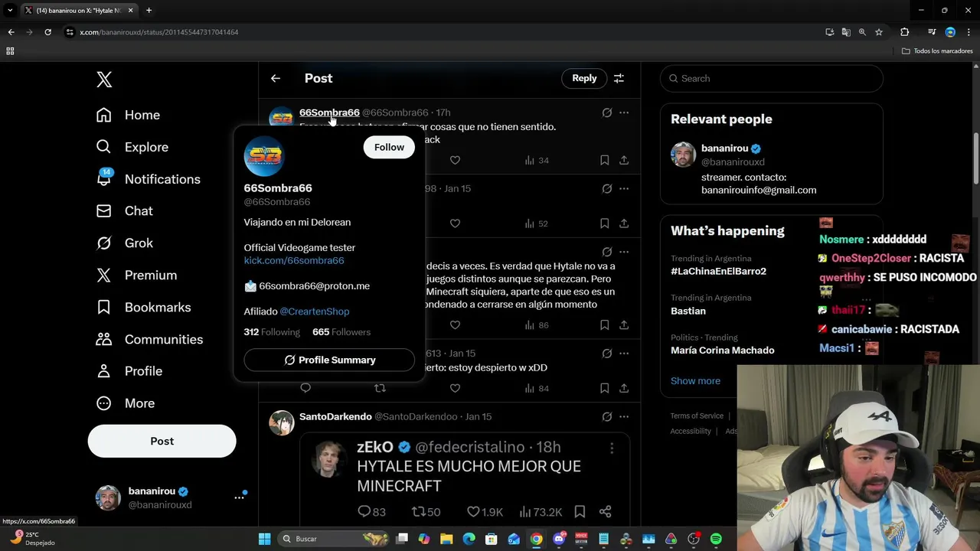
Task: Follow 66Sombra66 from the hover card
Action: click(389, 147)
